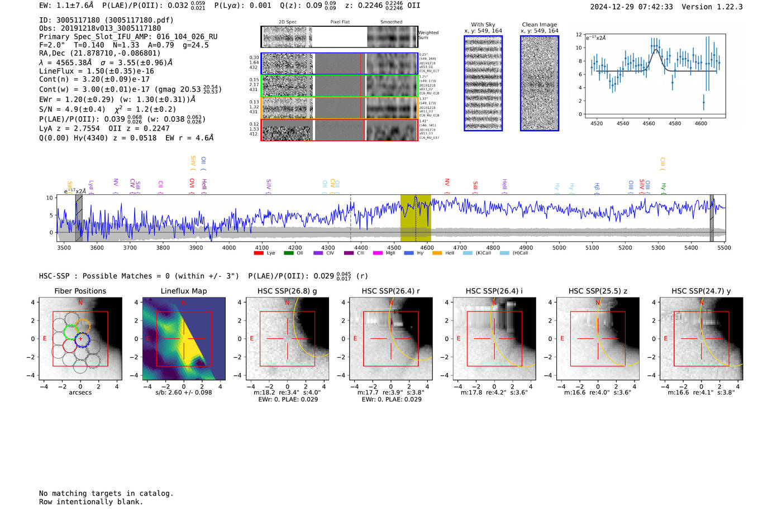This screenshot has height=532, width=782.
Task: Click the orange HeII legend swatch
Action: click(x=437, y=253)
